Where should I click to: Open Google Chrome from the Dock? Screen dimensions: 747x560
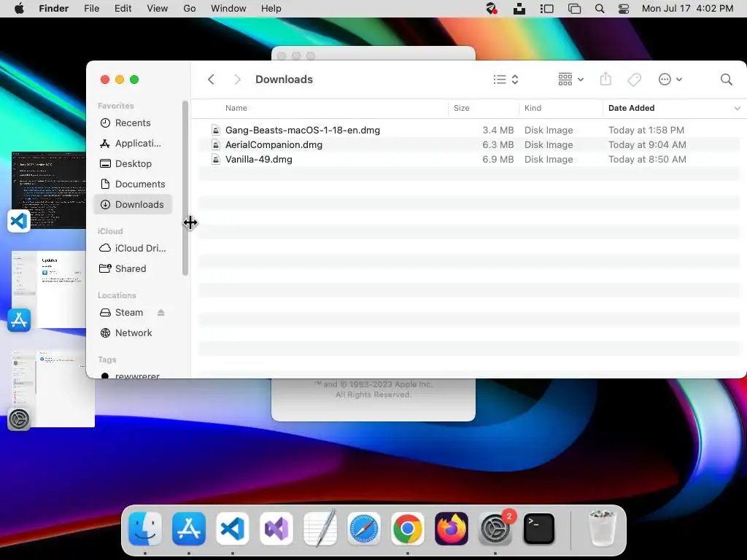tap(407, 529)
